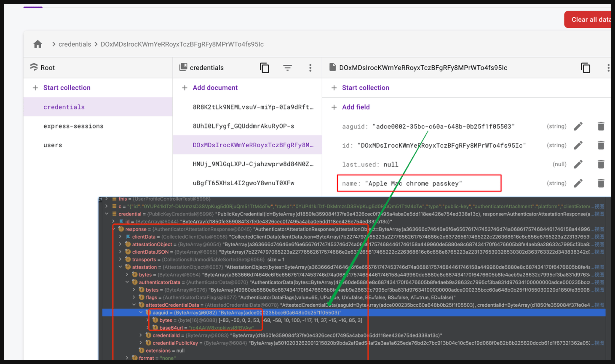Collapse the attestation node in debugger
Image resolution: width=615 pixels, height=364 pixels.
tap(120, 267)
